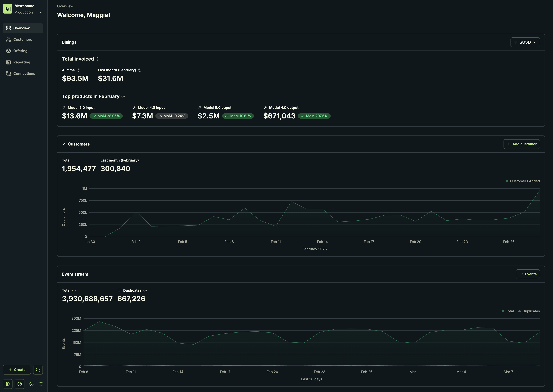The width and height of the screenshot is (553, 392).
Task: Click the 300,840 last month customers value
Action: click(115, 169)
